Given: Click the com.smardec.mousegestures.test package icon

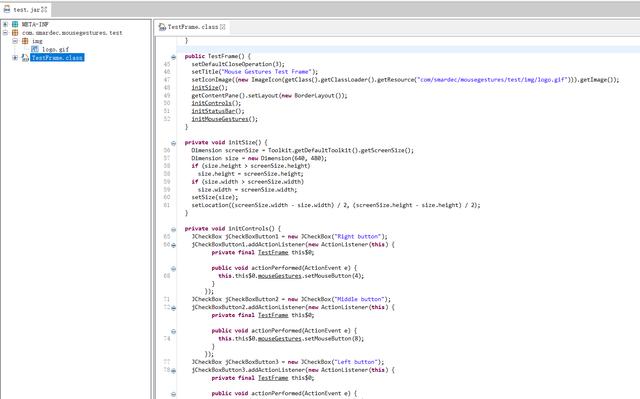Looking at the screenshot, I should point(15,33).
